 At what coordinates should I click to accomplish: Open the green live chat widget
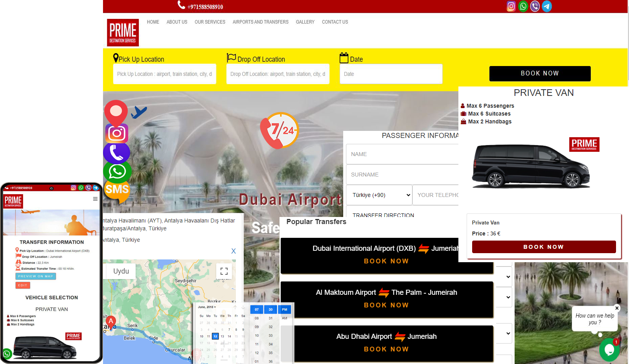(609, 349)
